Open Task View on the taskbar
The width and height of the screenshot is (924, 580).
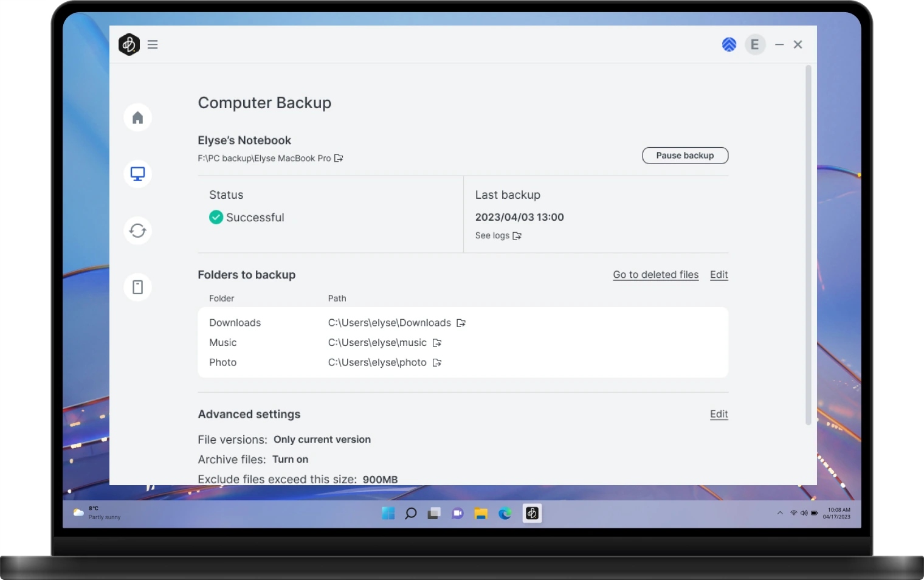[434, 514]
